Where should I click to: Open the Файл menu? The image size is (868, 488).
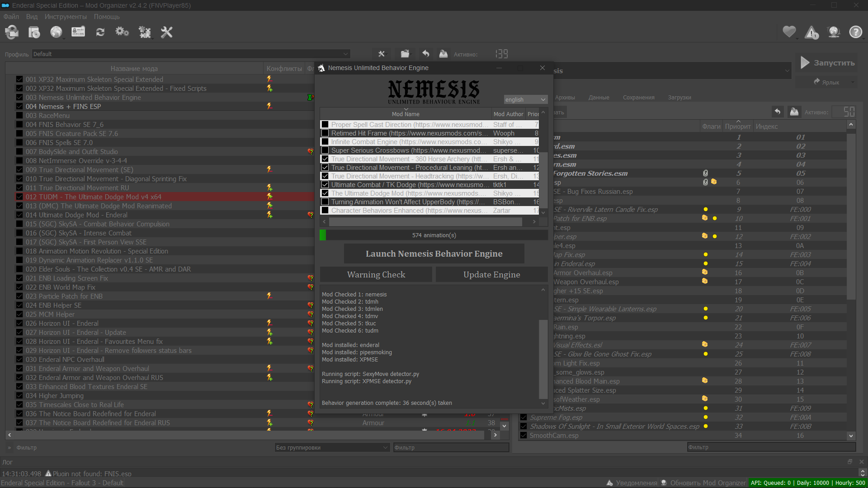(11, 16)
